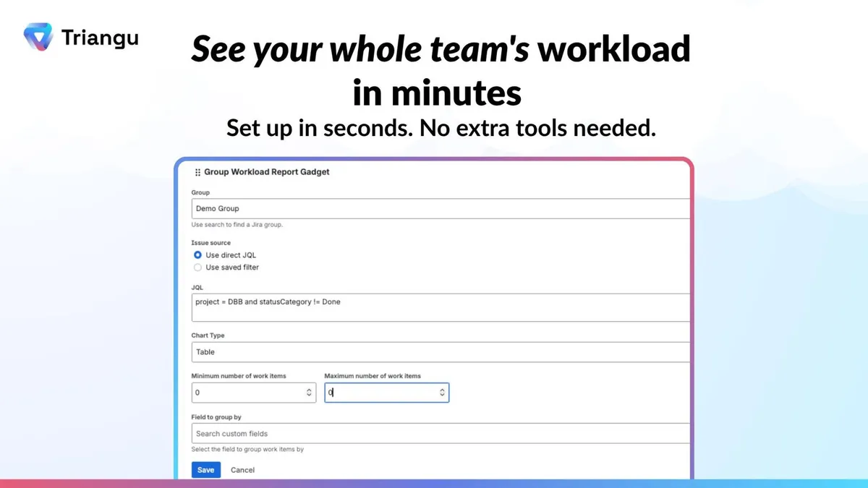Open the Chart Type dropdown showing Table
The height and width of the screenshot is (488, 868).
[441, 352]
